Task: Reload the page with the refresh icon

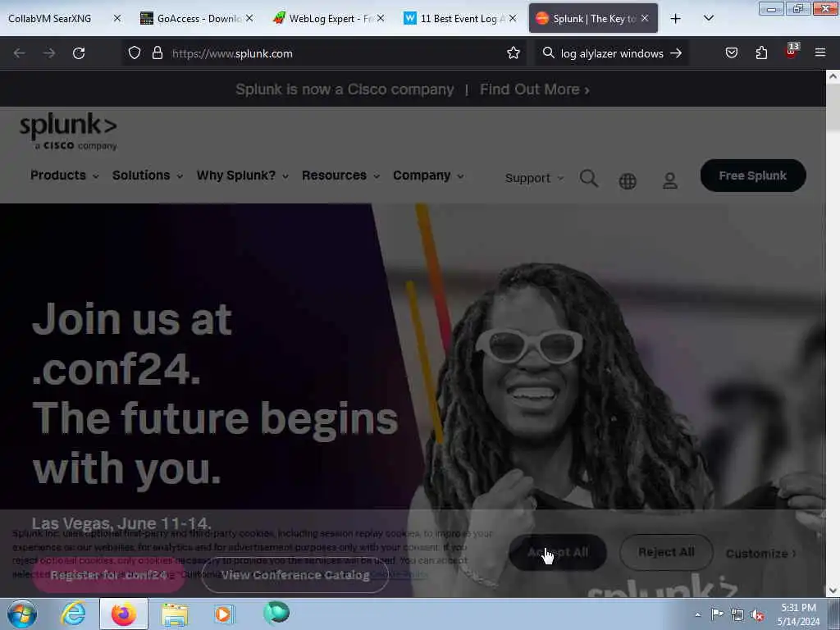Action: tap(79, 53)
